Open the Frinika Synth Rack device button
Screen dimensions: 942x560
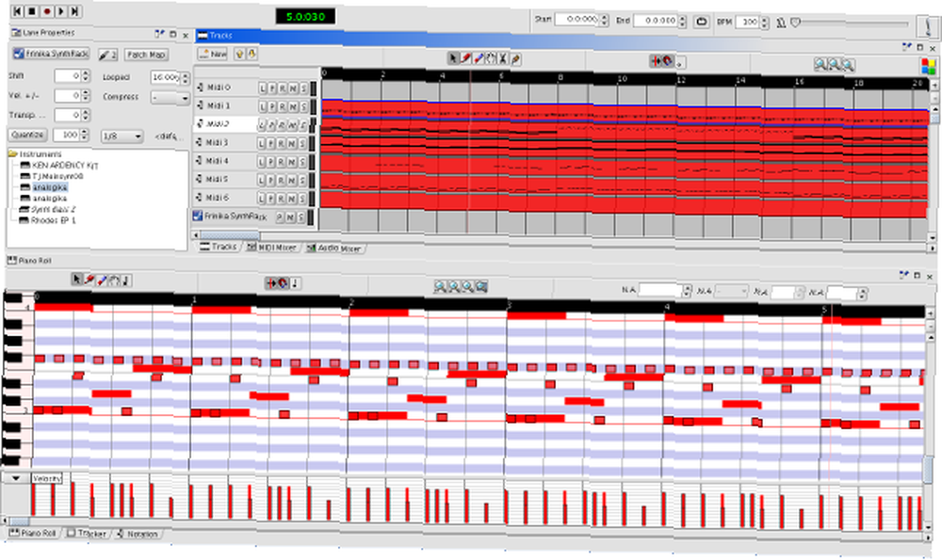(51, 54)
